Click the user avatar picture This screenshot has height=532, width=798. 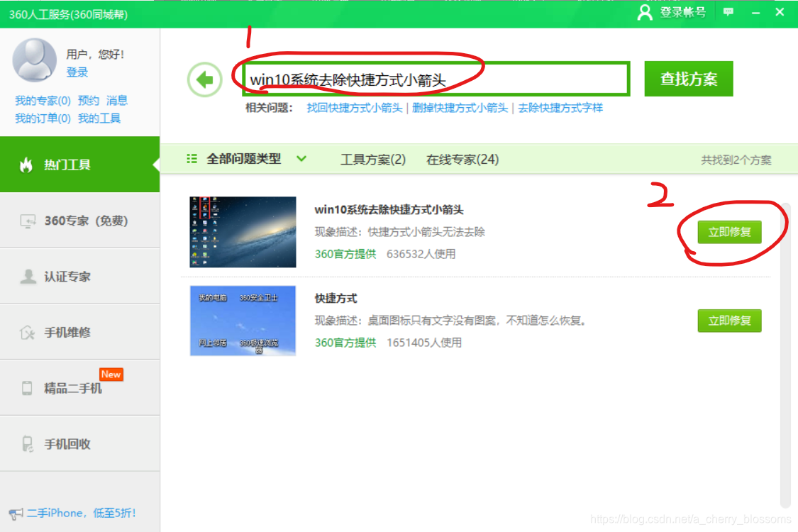coord(34,60)
